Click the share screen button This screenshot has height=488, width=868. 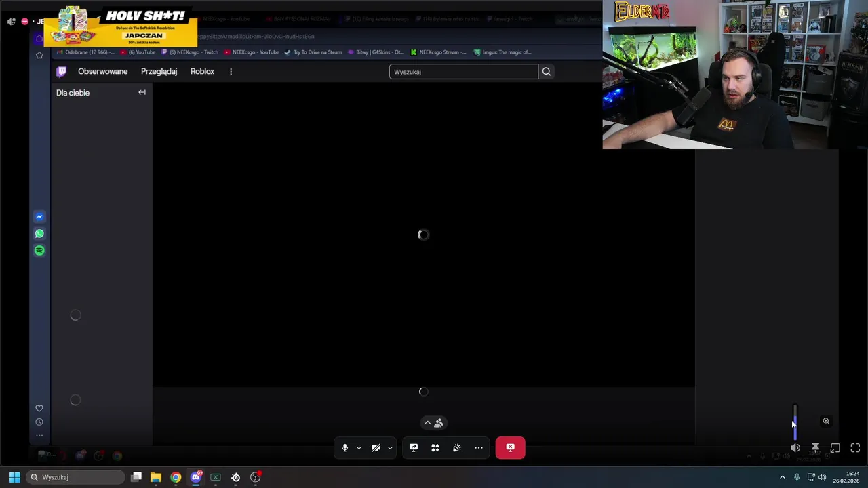pyautogui.click(x=414, y=447)
